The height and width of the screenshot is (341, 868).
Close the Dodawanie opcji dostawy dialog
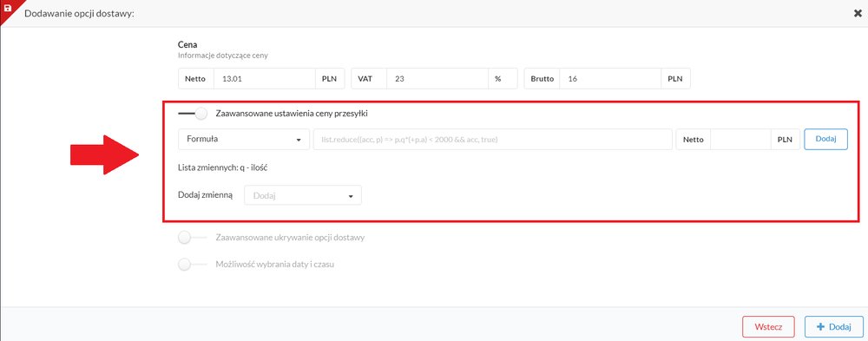[858, 13]
